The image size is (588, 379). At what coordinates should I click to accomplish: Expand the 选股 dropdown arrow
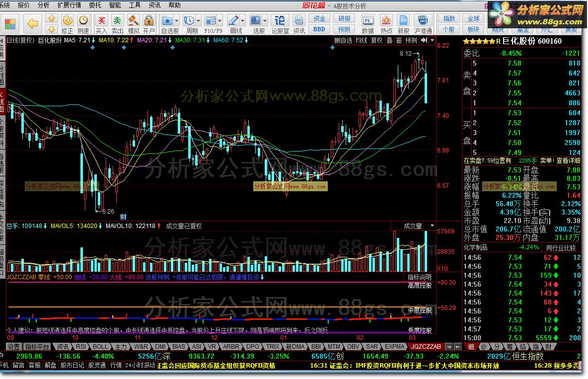[x=265, y=21]
